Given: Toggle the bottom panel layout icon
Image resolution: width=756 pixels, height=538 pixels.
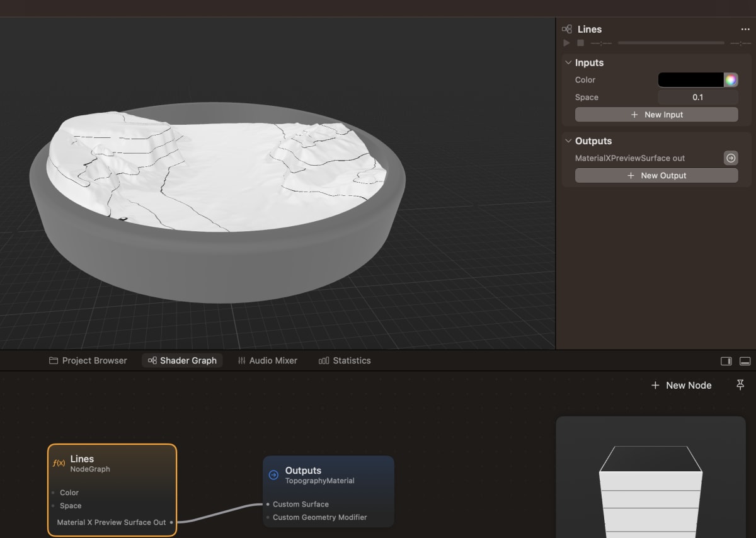Looking at the screenshot, I should pos(745,361).
